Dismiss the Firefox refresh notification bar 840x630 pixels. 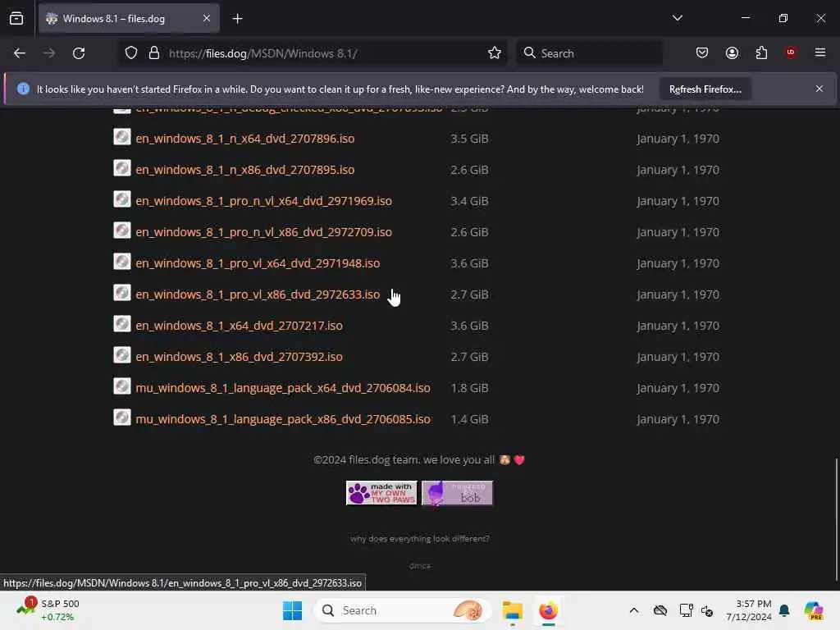coord(819,89)
